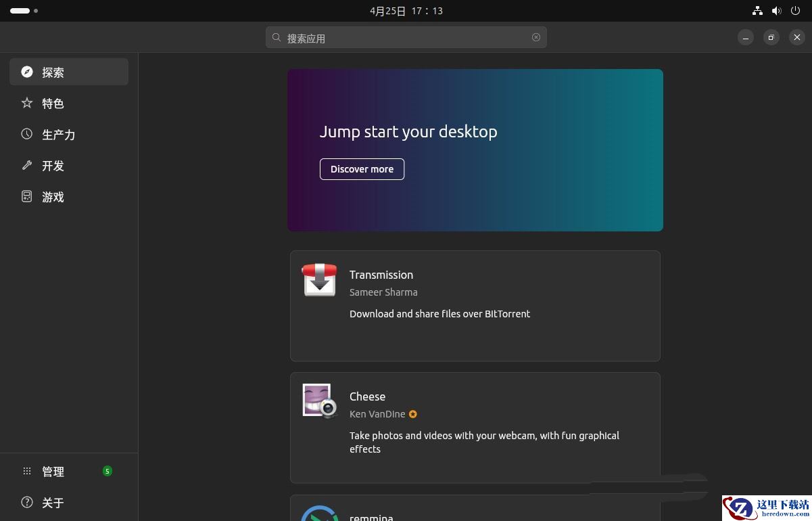
Task: Click publisher name Sameer Sharma
Action: pos(383,292)
